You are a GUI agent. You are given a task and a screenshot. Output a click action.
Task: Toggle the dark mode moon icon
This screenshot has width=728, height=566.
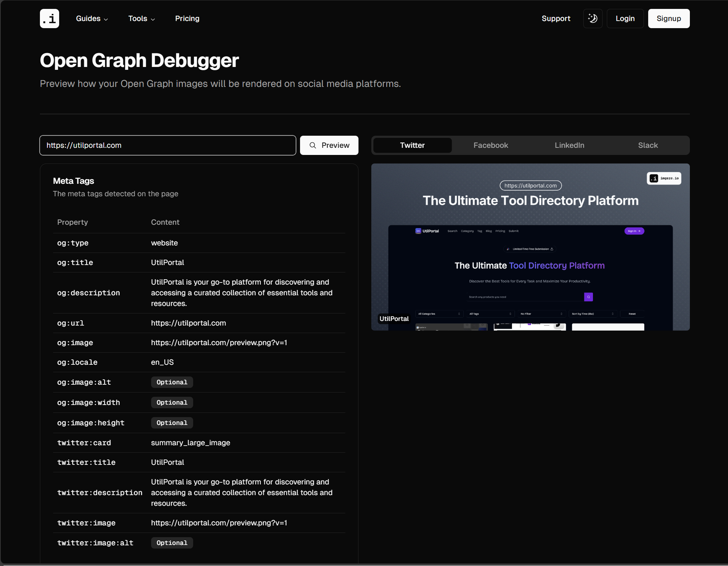coord(593,19)
